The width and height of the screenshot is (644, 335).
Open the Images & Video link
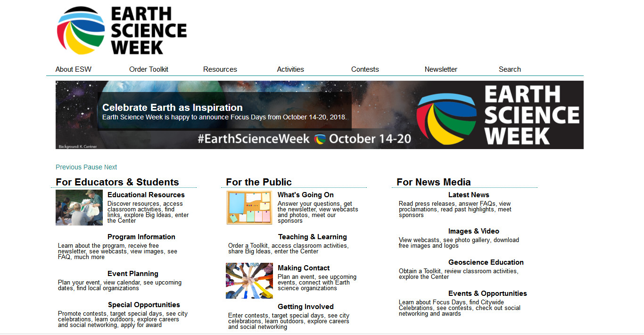pyautogui.click(x=474, y=231)
